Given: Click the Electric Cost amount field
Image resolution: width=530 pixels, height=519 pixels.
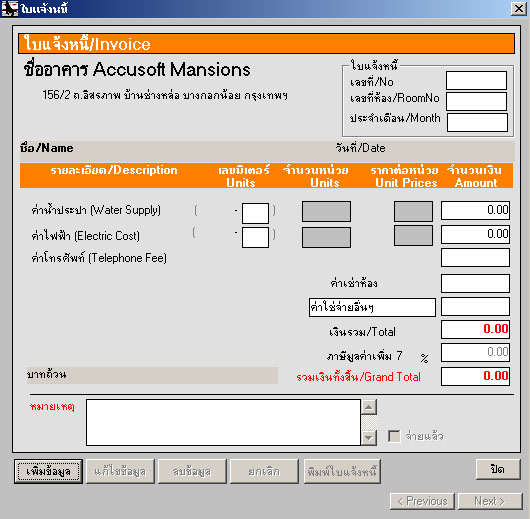Looking at the screenshot, I should click(x=475, y=234).
